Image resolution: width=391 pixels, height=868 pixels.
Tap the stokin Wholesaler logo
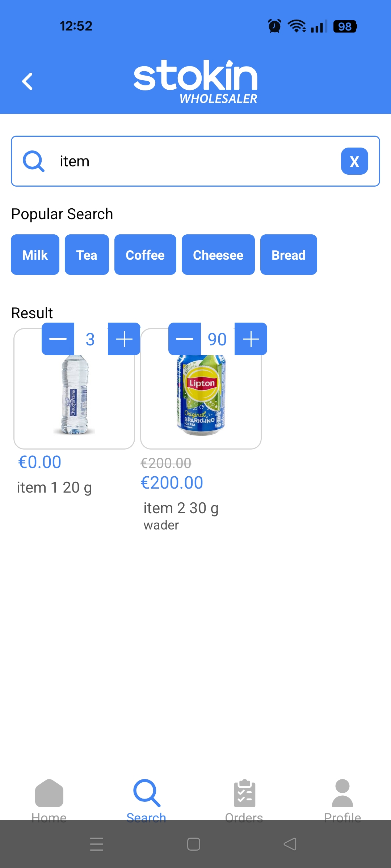[195, 82]
